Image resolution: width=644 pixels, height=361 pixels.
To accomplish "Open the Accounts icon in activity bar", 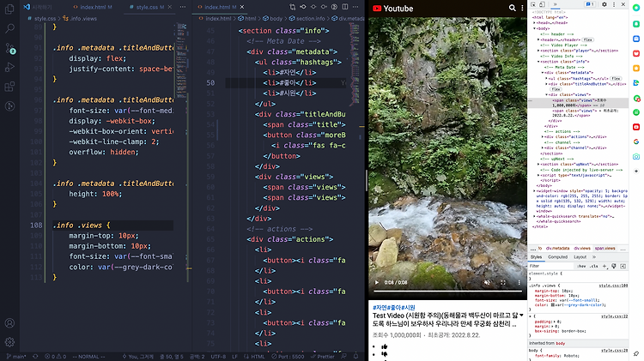I will [9, 323].
